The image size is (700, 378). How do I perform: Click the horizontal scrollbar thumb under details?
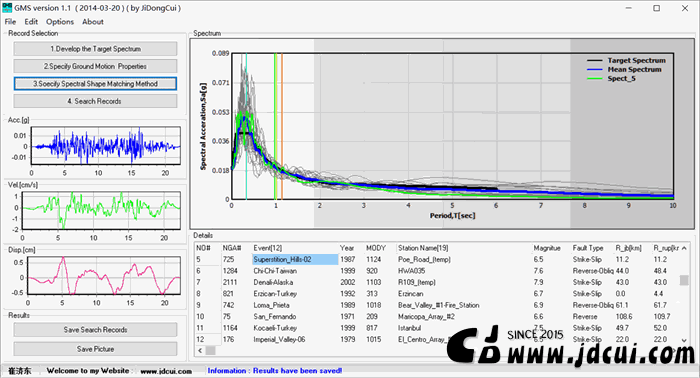(210, 351)
